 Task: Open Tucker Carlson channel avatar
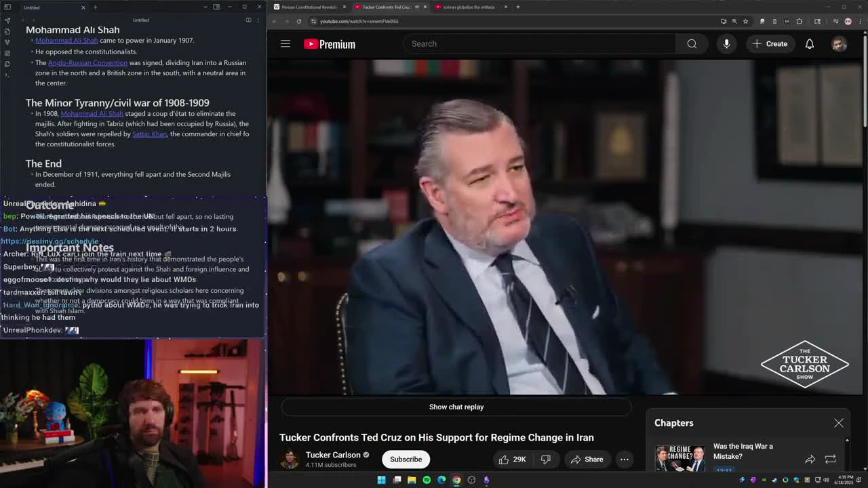coord(290,460)
